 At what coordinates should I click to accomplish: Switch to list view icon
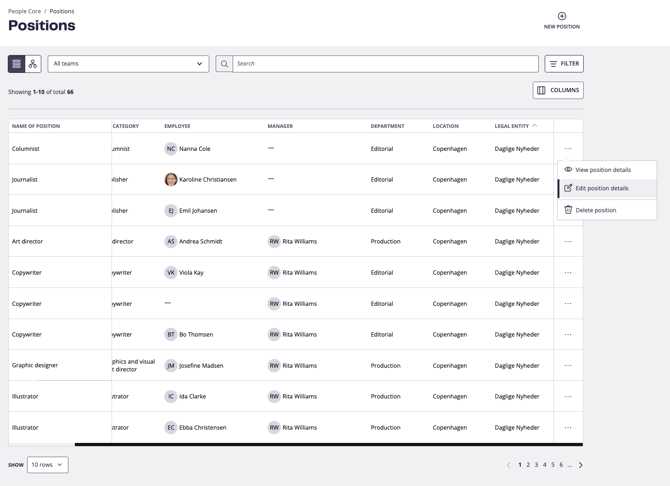click(x=16, y=64)
